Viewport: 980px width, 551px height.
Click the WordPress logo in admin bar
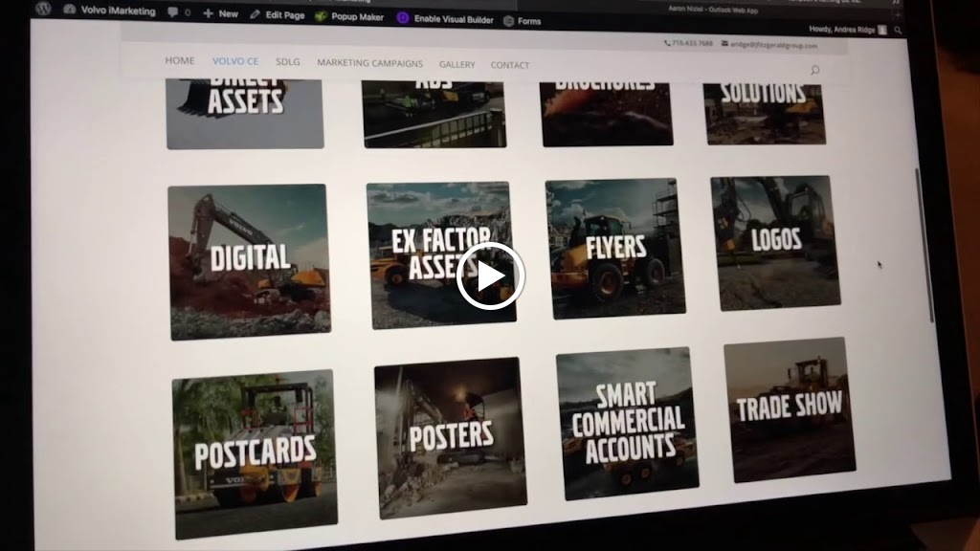[43, 8]
